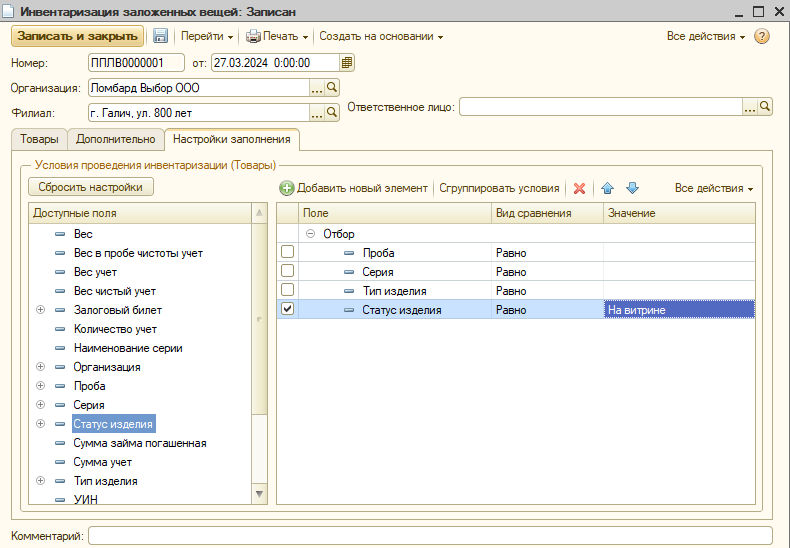Image resolution: width=790 pixels, height=548 pixels.
Task: Open Создать на основании dropdown
Action: (381, 36)
